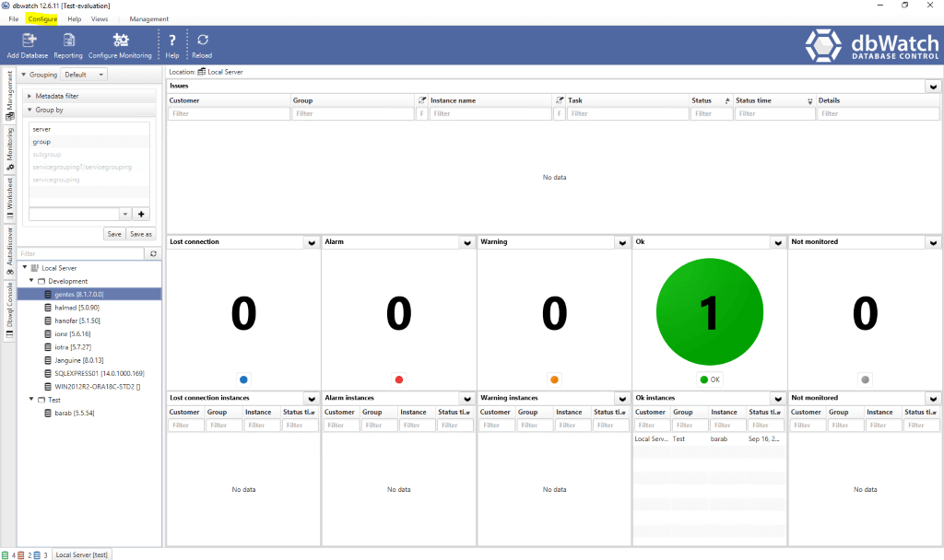Collapse the Grouping panel triangle
Image resolution: width=944 pixels, height=560 pixels.
pyautogui.click(x=23, y=75)
